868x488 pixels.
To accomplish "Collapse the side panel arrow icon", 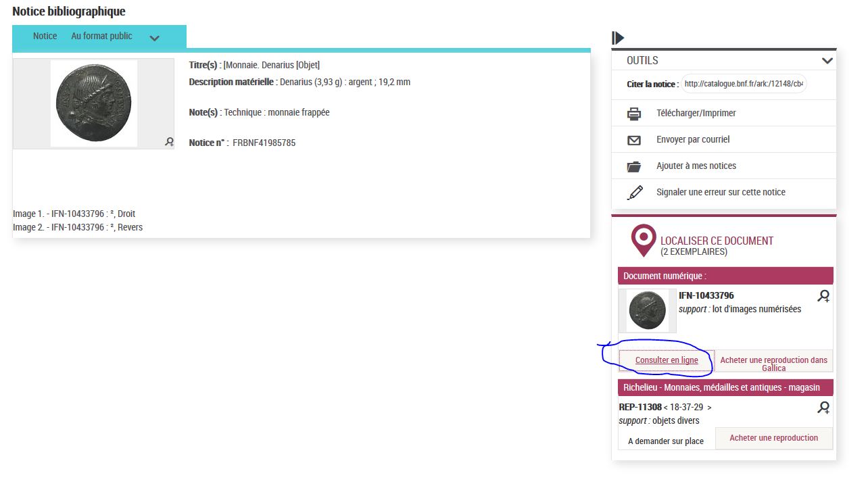I will 618,38.
